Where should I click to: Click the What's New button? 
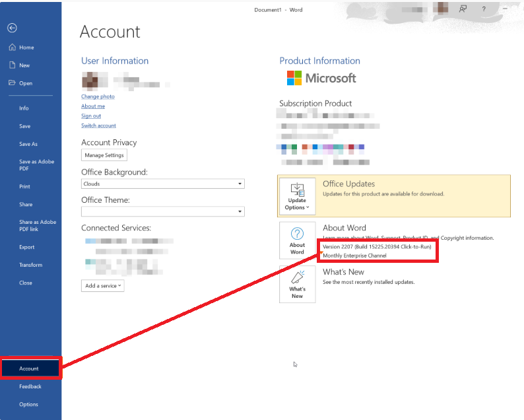coord(297,285)
